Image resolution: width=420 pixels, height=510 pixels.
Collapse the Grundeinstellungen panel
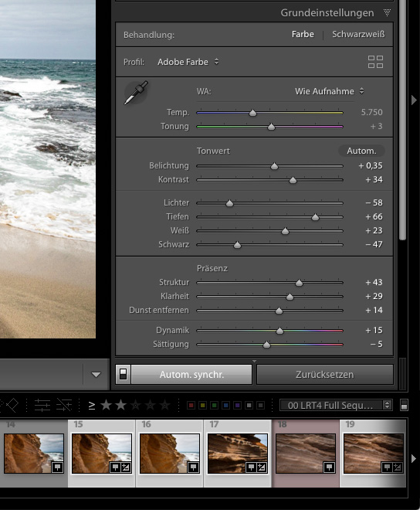tap(387, 12)
